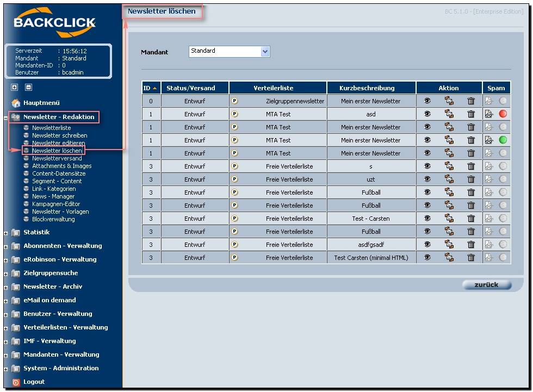The width and height of the screenshot is (533, 392).
Task: Open Mandanten - Verwaltung section
Action: pos(61,354)
